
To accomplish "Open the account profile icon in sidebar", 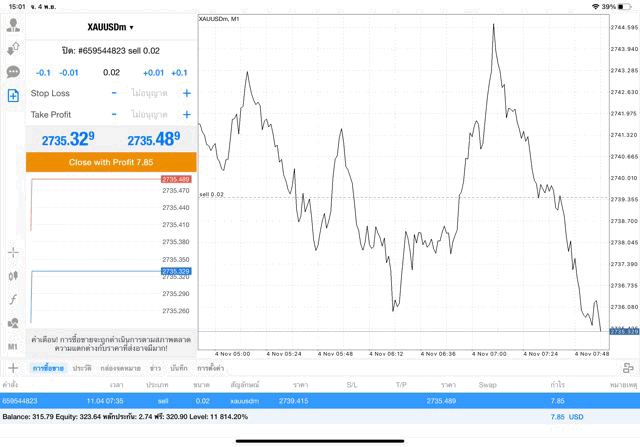I will tap(13, 26).
